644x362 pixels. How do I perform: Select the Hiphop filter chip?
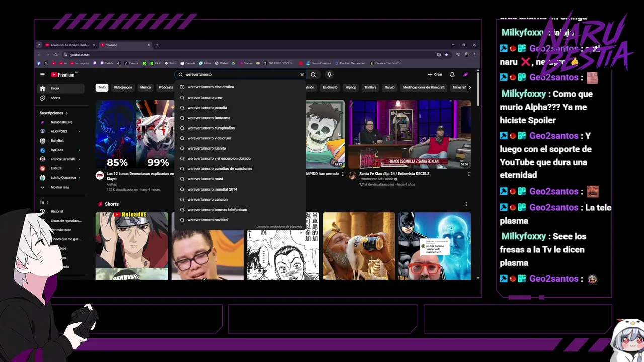click(x=351, y=87)
